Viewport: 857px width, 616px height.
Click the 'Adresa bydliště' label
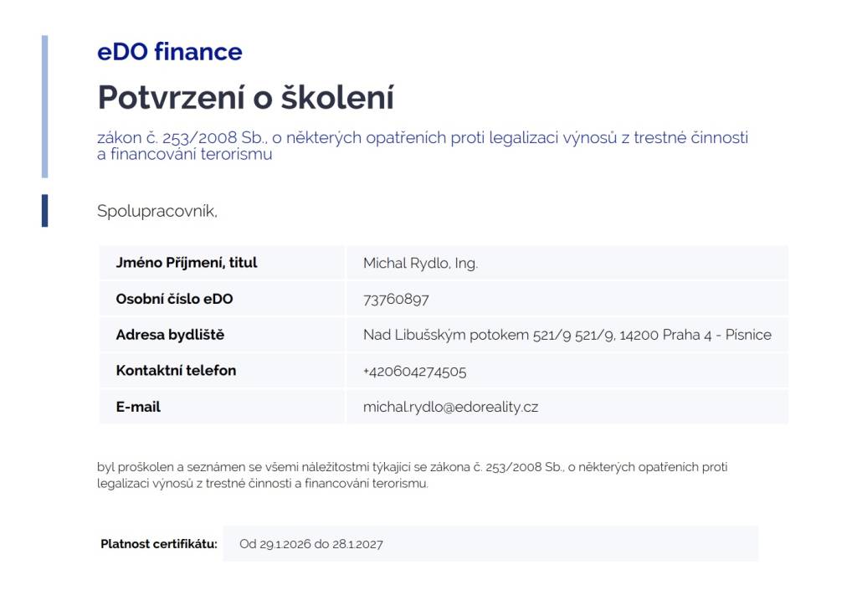[x=170, y=335]
